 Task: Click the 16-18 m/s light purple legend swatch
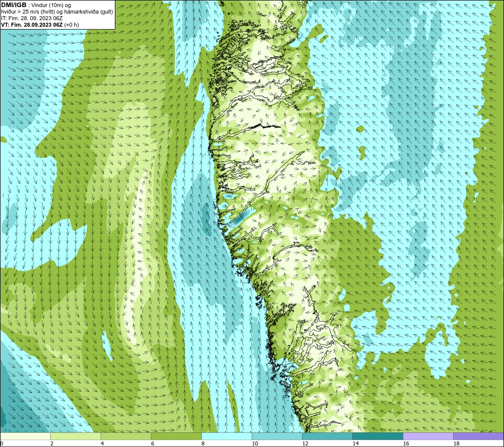tap(428, 436)
